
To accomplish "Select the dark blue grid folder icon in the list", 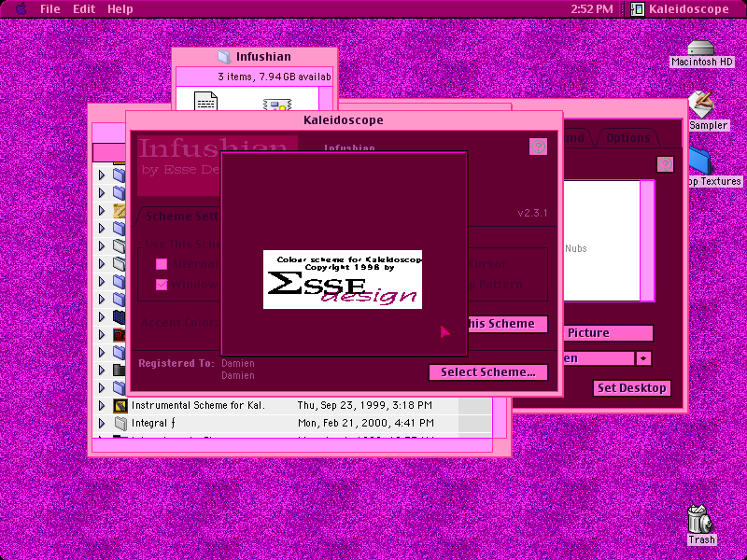I will pyautogui.click(x=120, y=316).
